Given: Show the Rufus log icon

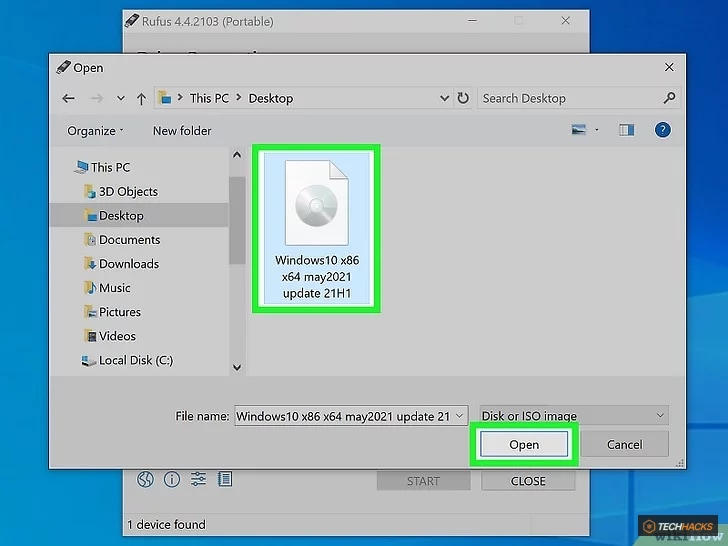Looking at the screenshot, I should [225, 479].
